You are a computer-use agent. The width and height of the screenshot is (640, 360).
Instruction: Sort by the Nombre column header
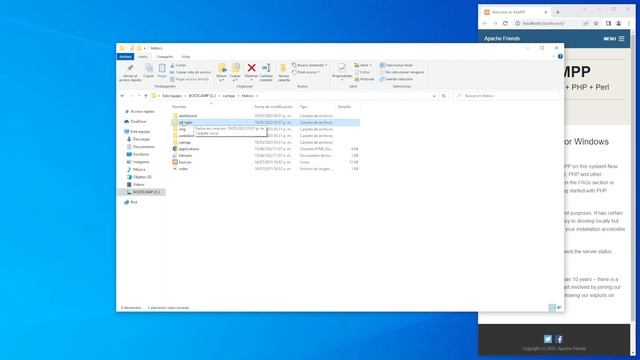pos(179,107)
